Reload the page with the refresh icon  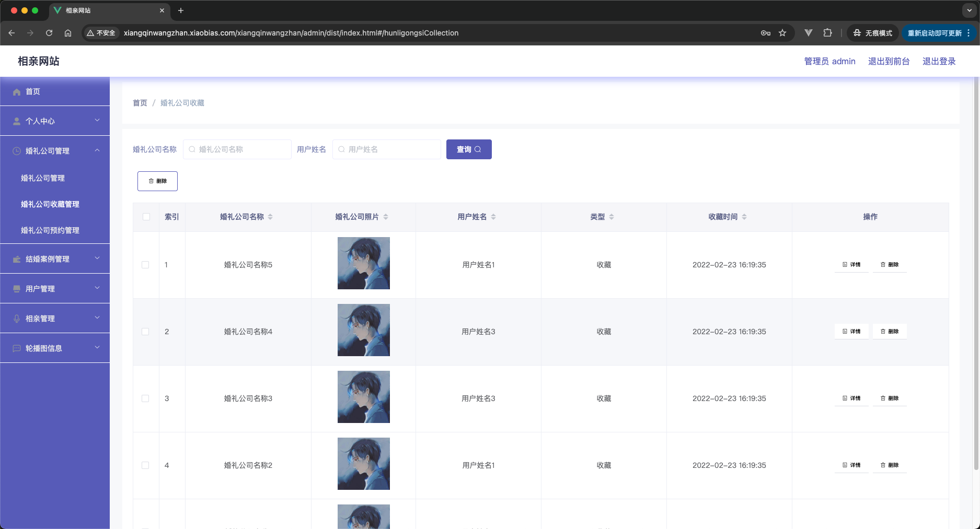[49, 33]
